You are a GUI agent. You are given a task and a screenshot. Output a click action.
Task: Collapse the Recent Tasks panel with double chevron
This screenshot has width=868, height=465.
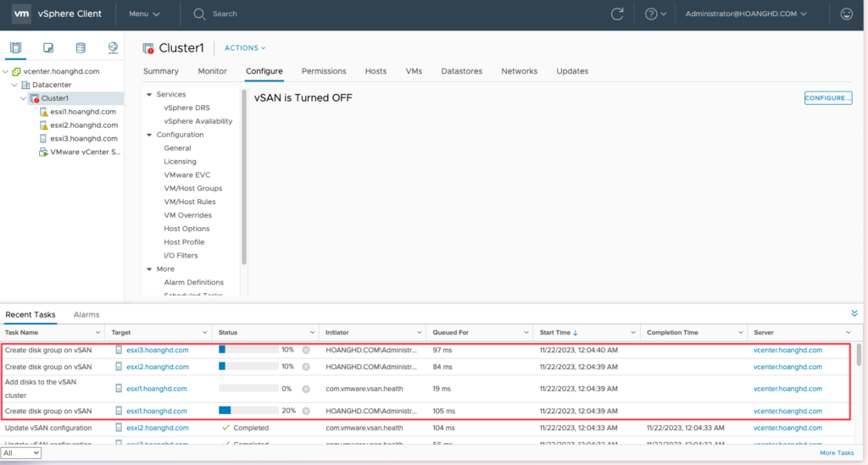click(854, 313)
